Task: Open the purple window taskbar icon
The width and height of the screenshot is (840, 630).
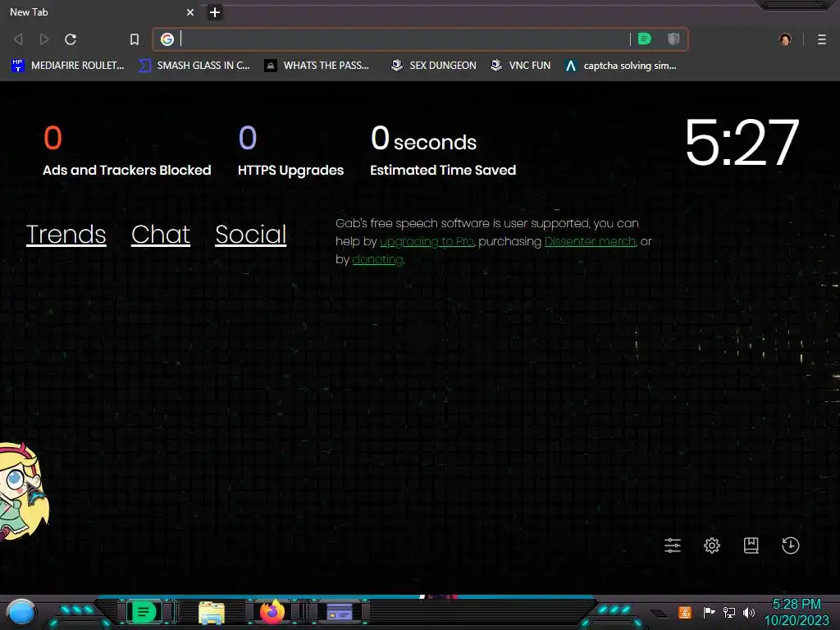Action: (340, 612)
